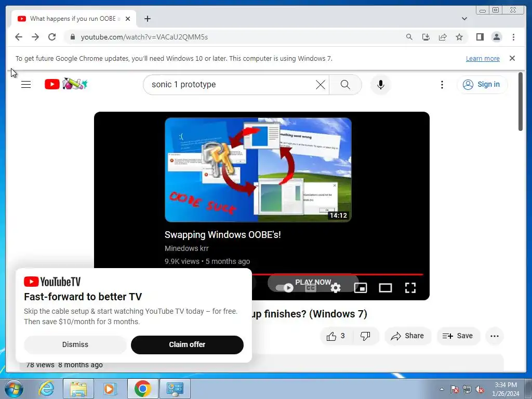This screenshot has width=532, height=399.
Task: Click the Chrome taskbar icon
Action: pyautogui.click(x=142, y=389)
